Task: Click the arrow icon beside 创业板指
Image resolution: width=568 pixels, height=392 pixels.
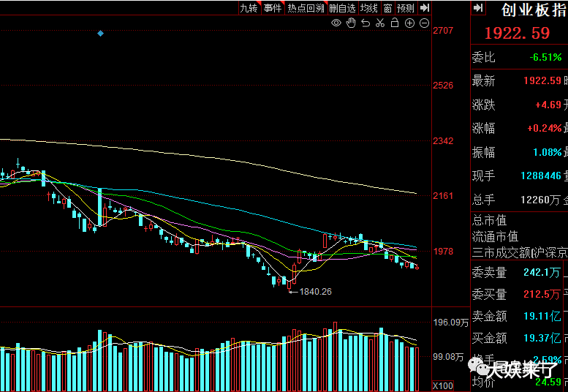Action: [x=478, y=7]
